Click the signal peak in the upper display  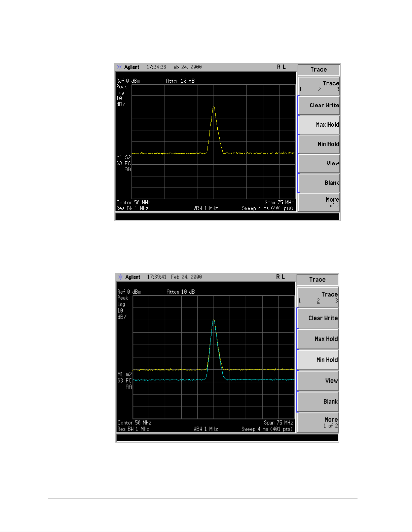214,108
